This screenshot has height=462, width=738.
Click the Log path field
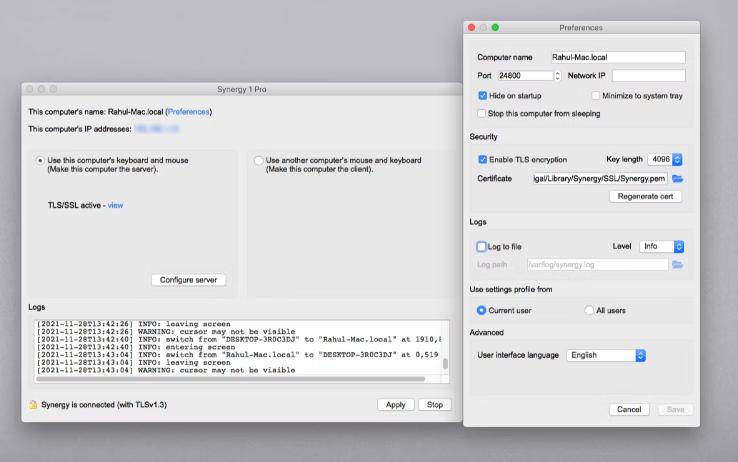(x=597, y=265)
